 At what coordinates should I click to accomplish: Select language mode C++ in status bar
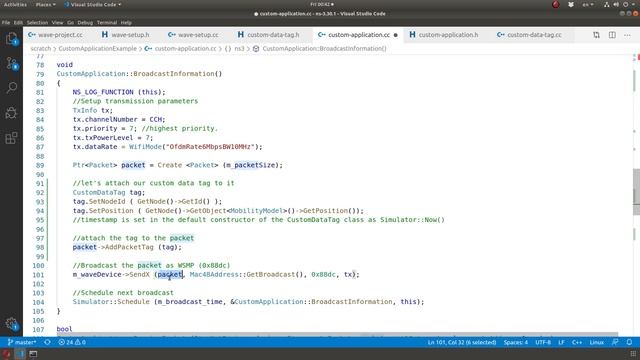[577, 342]
